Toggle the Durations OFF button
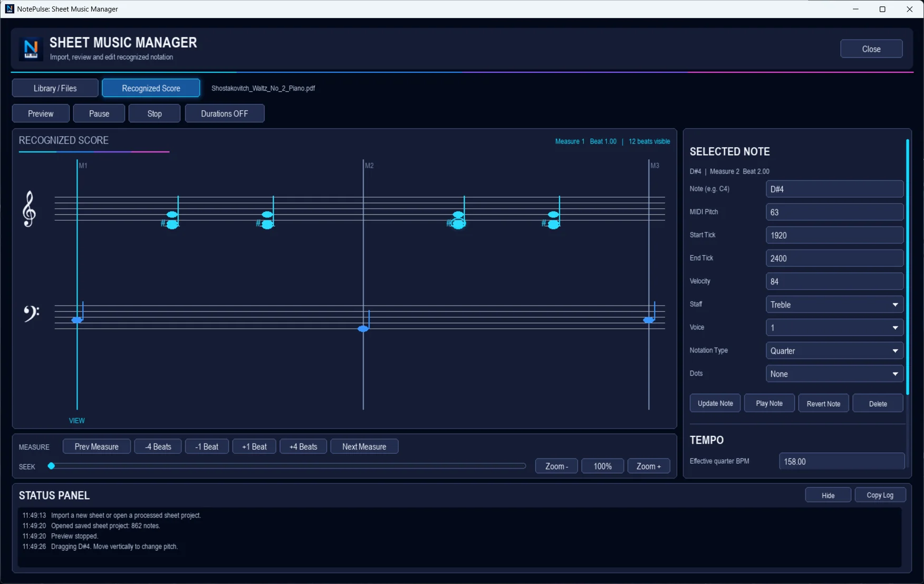Screen dimensions: 924x584 tap(224, 113)
